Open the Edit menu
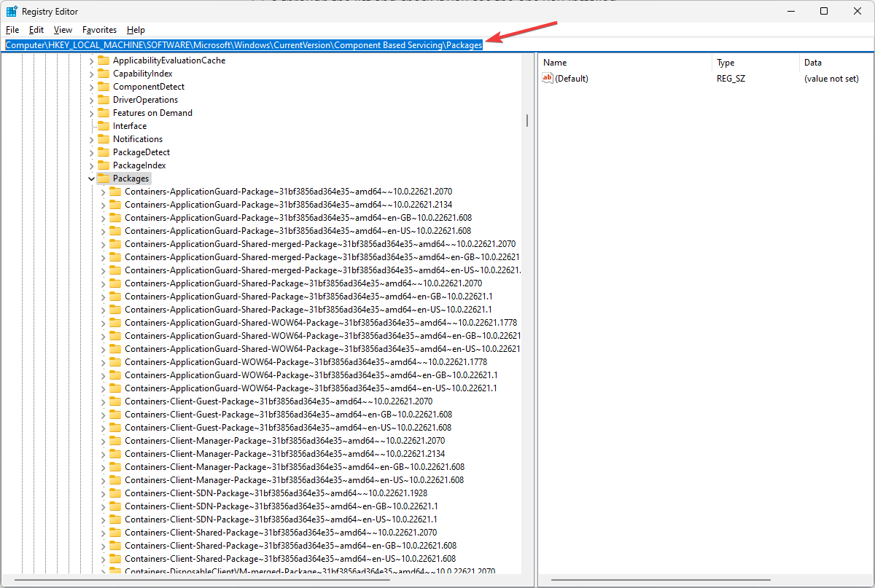This screenshot has width=875, height=588. [x=36, y=30]
